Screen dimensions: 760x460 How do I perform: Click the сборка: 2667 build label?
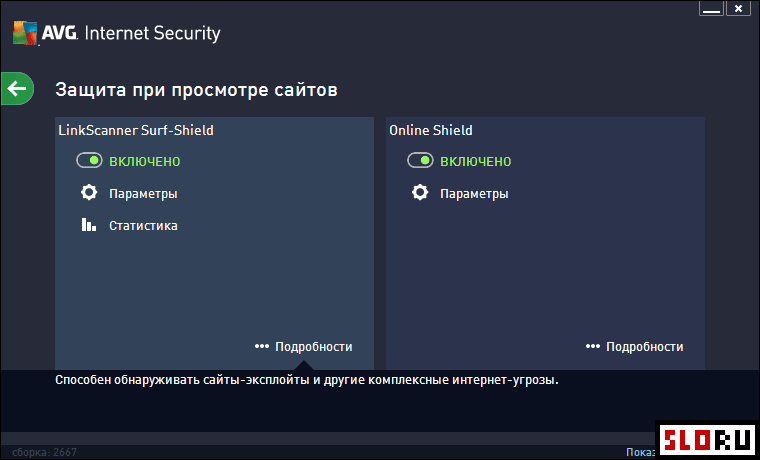(45, 452)
